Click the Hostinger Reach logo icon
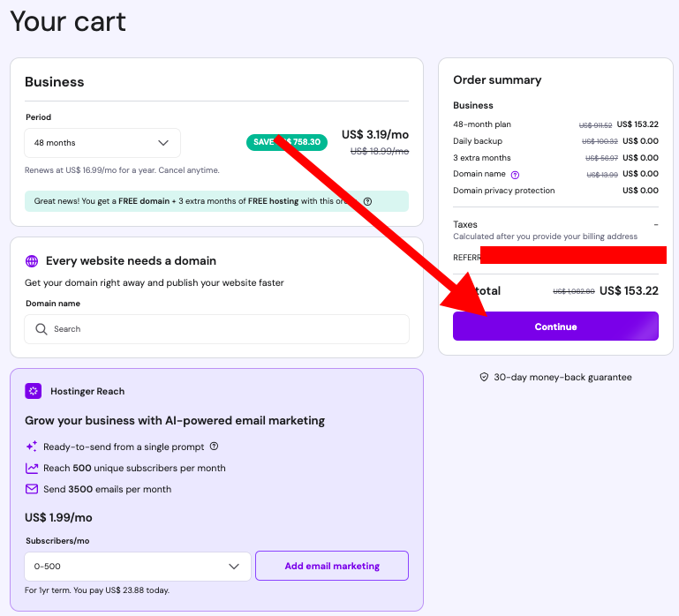679x616 pixels. click(33, 391)
